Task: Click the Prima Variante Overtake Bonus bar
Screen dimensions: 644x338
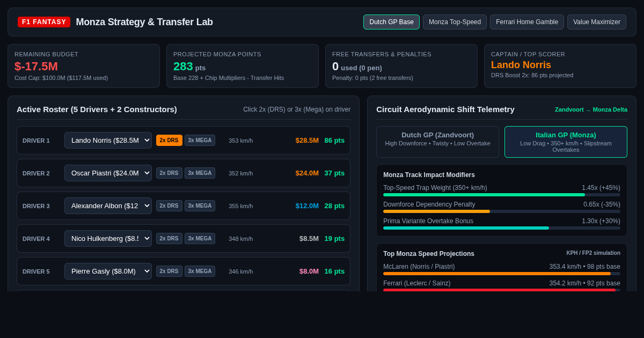Action: 502,228
